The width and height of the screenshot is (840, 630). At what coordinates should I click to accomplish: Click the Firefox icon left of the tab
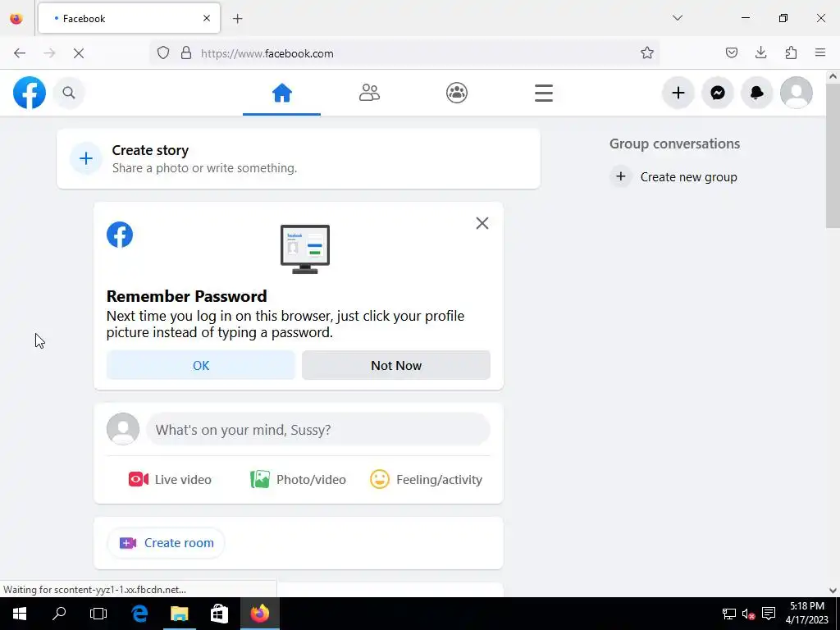pos(16,18)
